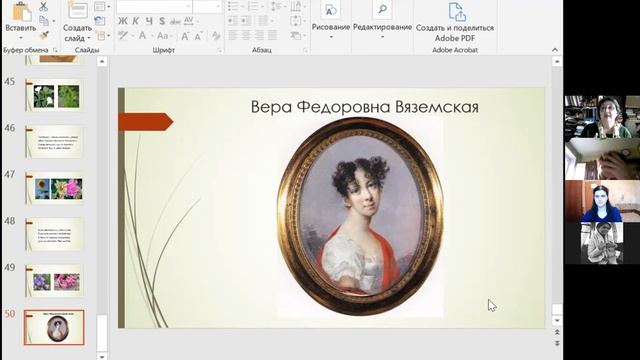Screen dimensions: 640x360
Task: Select slide 46 thumbnail
Action: tap(54, 142)
